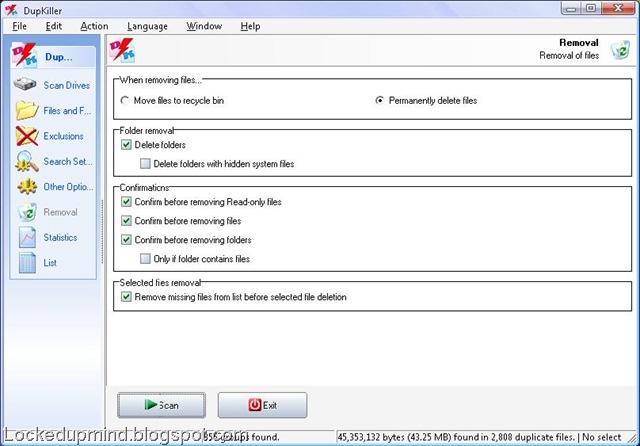The width and height of the screenshot is (640, 446).
Task: Open the File menu
Action: click(x=19, y=26)
